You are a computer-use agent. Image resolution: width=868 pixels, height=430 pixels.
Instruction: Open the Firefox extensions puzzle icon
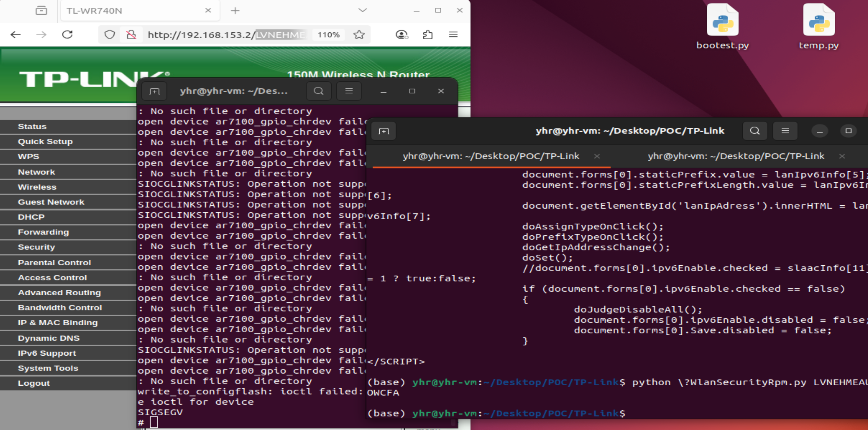(x=427, y=34)
